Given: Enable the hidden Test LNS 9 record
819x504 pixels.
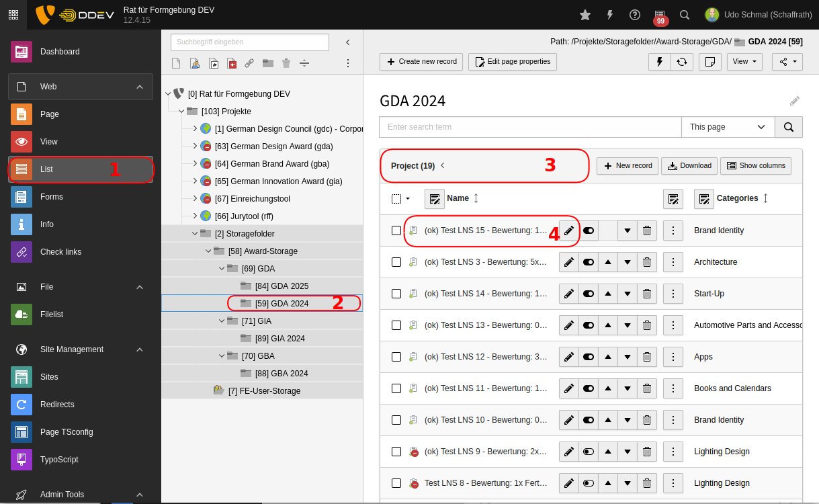Looking at the screenshot, I should (589, 452).
